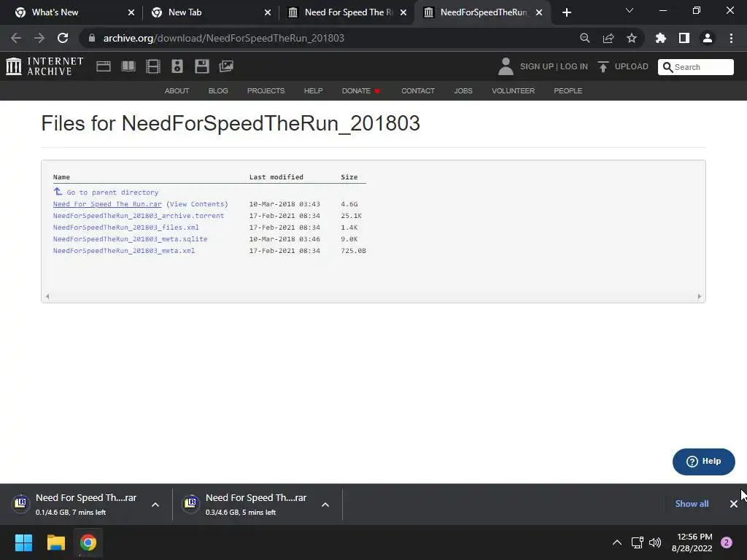The image size is (747, 560).
Task: Click Go to parent directory link
Action: pos(112,192)
